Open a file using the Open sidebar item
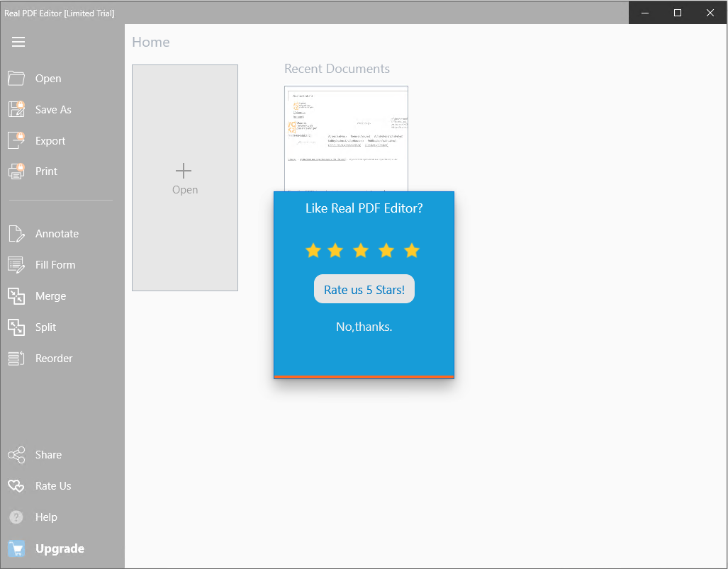 [x=49, y=78]
